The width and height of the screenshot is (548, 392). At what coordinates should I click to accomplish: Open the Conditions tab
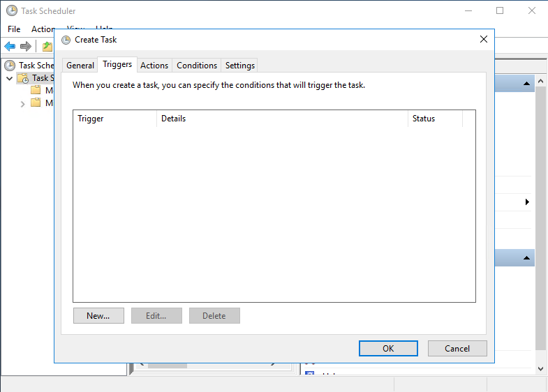point(197,66)
